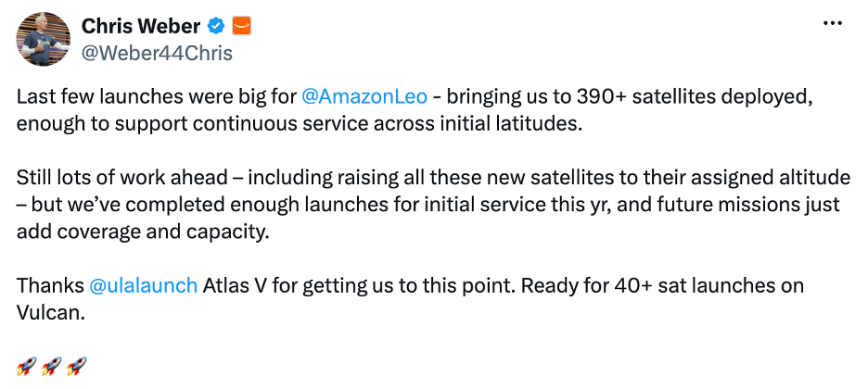The image size is (868, 389).
Task: Click the blue verified checkmark badge
Action: (216, 25)
